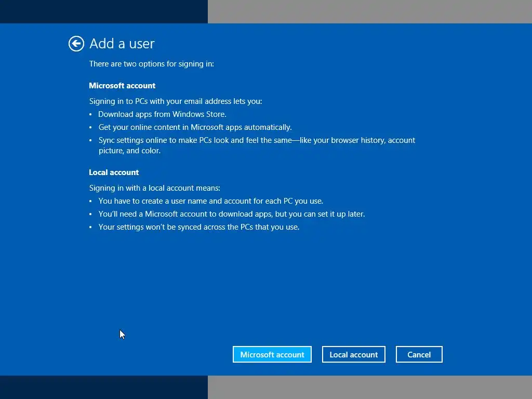Go back using the circled arrow icon
This screenshot has width=532, height=399.
tap(76, 44)
